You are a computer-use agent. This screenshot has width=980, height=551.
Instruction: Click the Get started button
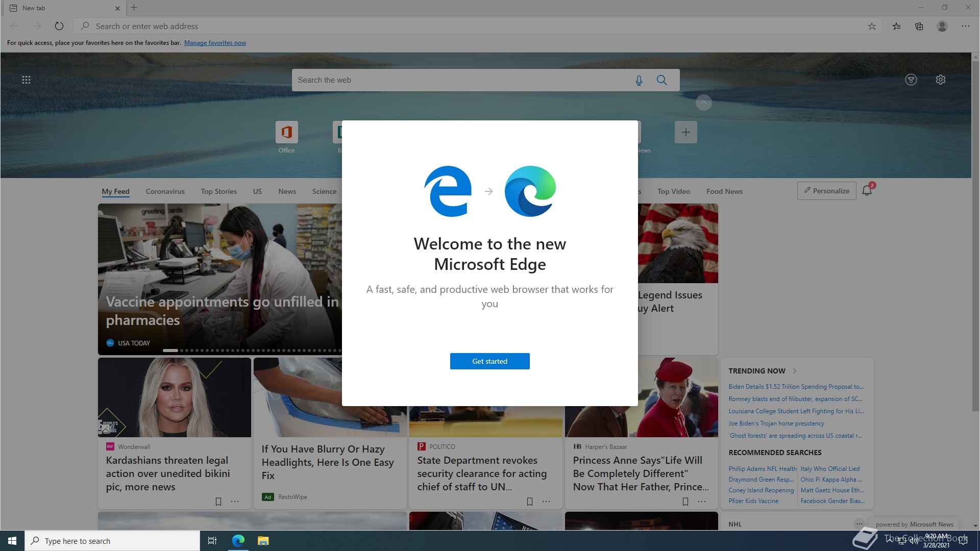pyautogui.click(x=489, y=361)
